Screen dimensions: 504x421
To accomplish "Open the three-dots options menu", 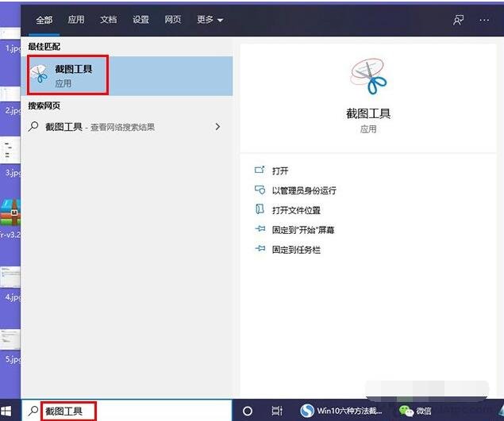I will 484,21.
